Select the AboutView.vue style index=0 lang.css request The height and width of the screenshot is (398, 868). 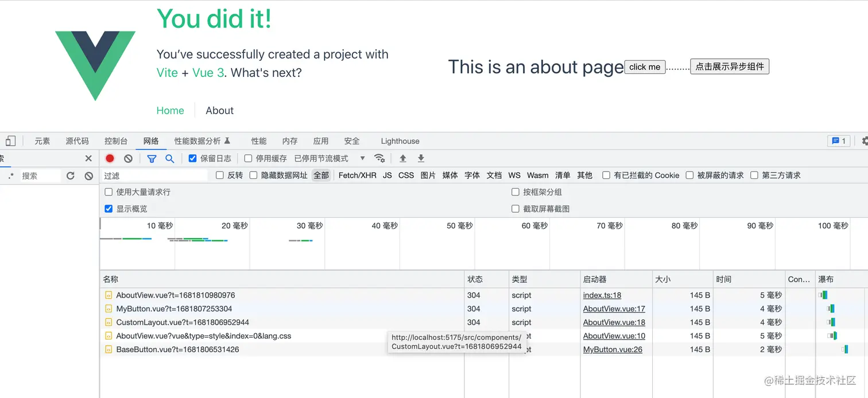(482, 336)
